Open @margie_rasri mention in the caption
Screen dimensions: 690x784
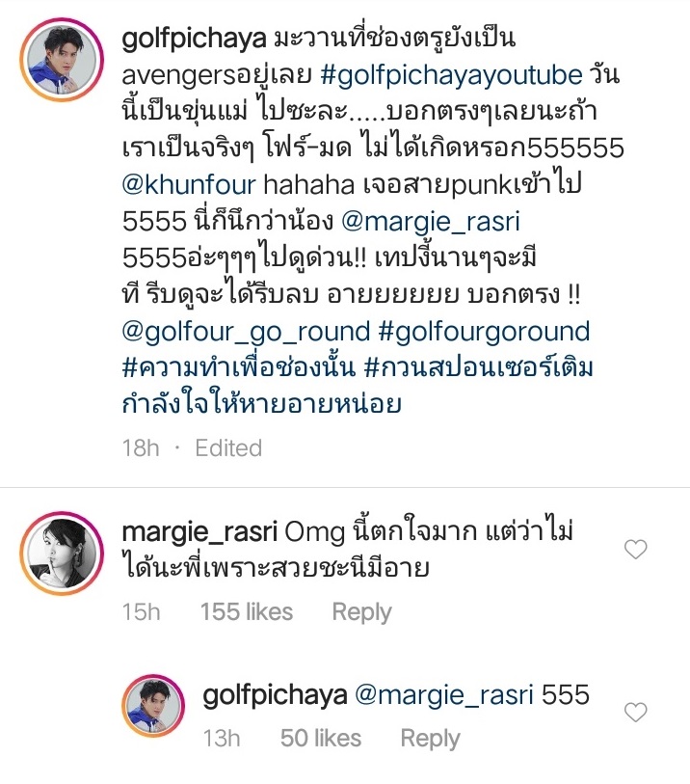pos(430,223)
